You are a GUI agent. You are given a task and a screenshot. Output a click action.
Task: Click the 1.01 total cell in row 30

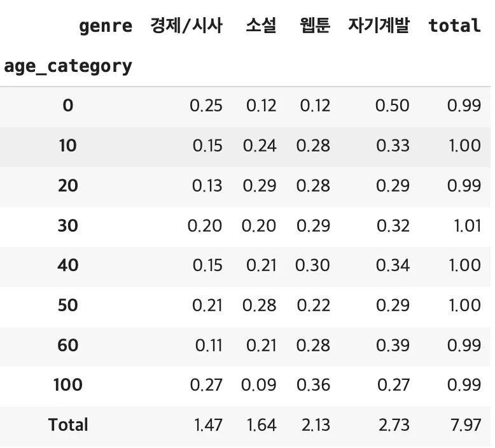point(468,225)
